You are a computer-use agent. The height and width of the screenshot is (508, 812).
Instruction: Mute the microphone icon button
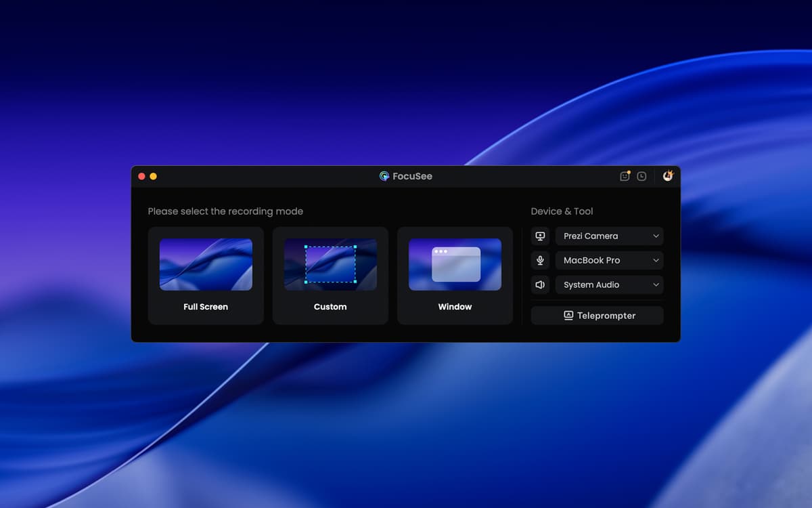pyautogui.click(x=540, y=261)
